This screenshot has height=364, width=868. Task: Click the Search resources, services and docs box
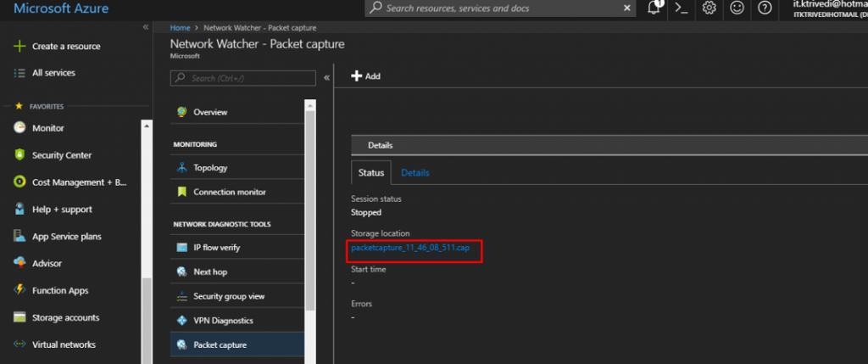pyautogui.click(x=500, y=8)
